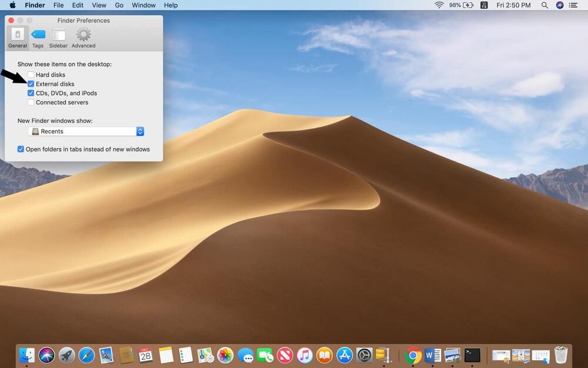Launch Terminal from the Dock

pyautogui.click(x=472, y=355)
